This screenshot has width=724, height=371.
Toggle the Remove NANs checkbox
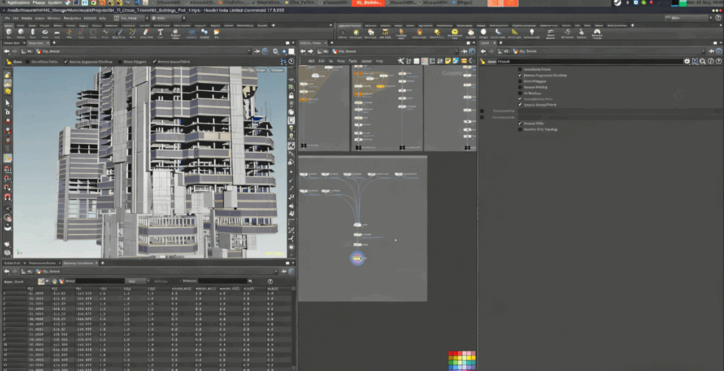[520, 123]
